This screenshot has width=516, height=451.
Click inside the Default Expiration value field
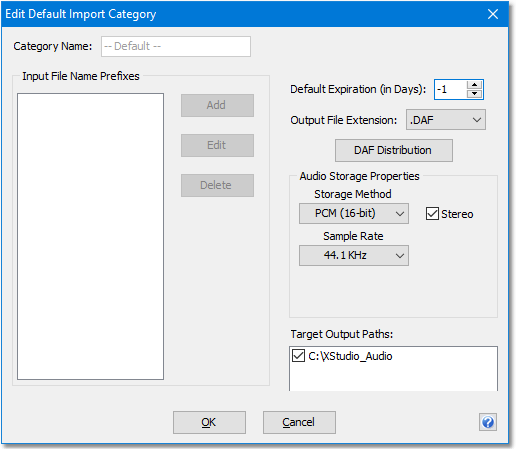pyautogui.click(x=450, y=89)
